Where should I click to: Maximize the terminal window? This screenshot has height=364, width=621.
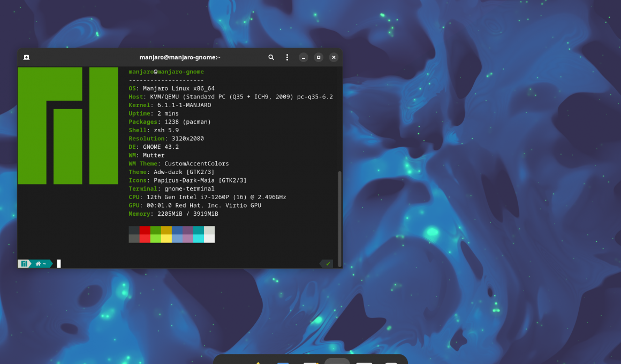pos(319,57)
